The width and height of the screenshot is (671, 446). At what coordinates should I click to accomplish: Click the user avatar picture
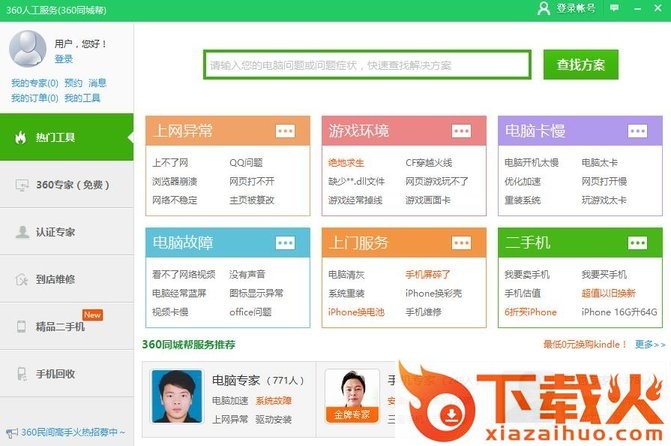(27, 48)
